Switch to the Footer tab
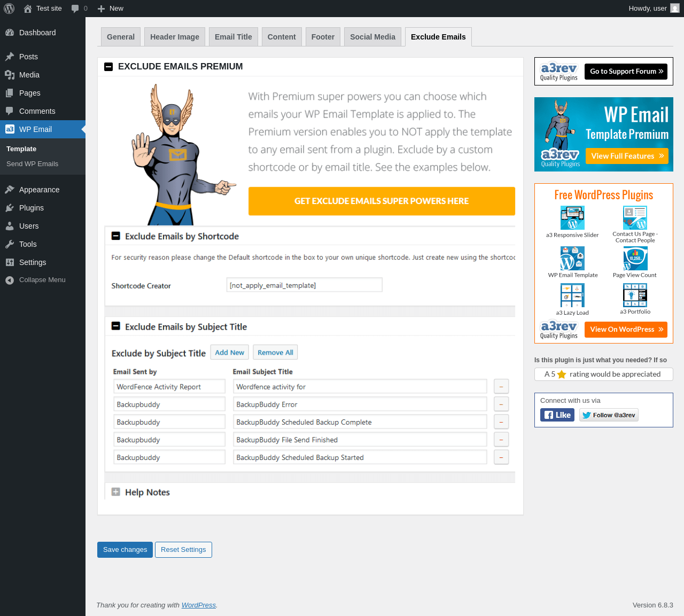The image size is (684, 616). click(x=323, y=37)
